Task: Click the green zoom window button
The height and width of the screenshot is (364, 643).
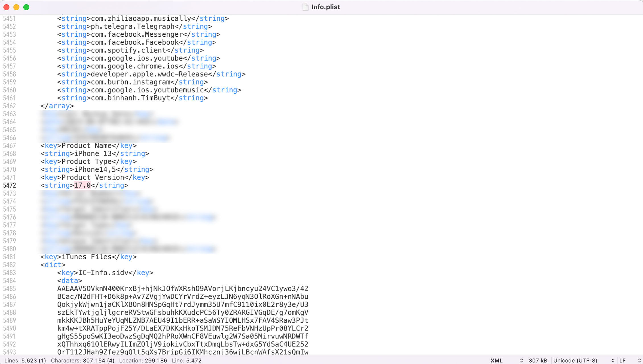Action: tap(26, 7)
